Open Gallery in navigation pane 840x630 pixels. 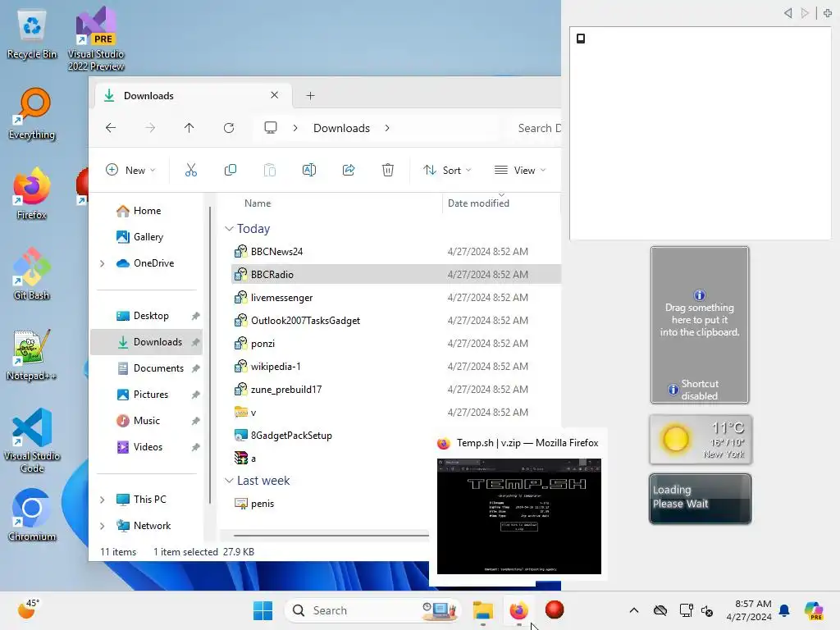pos(147,237)
